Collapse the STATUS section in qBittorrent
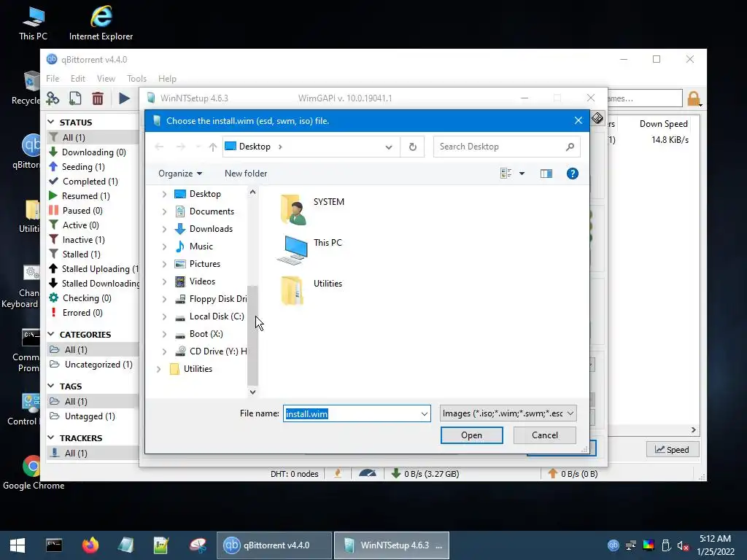747x560 pixels. [51, 122]
